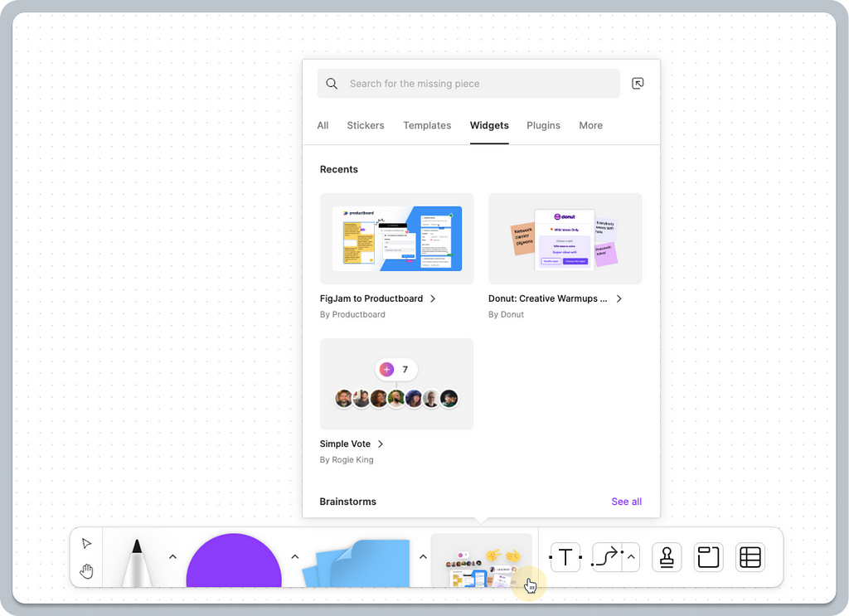Image resolution: width=849 pixels, height=616 pixels.
Task: Switch to the Plugins tab
Action: [x=544, y=125]
